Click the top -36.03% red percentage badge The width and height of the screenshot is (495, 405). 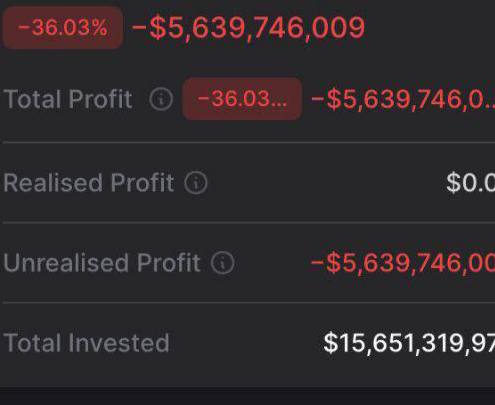(x=63, y=27)
